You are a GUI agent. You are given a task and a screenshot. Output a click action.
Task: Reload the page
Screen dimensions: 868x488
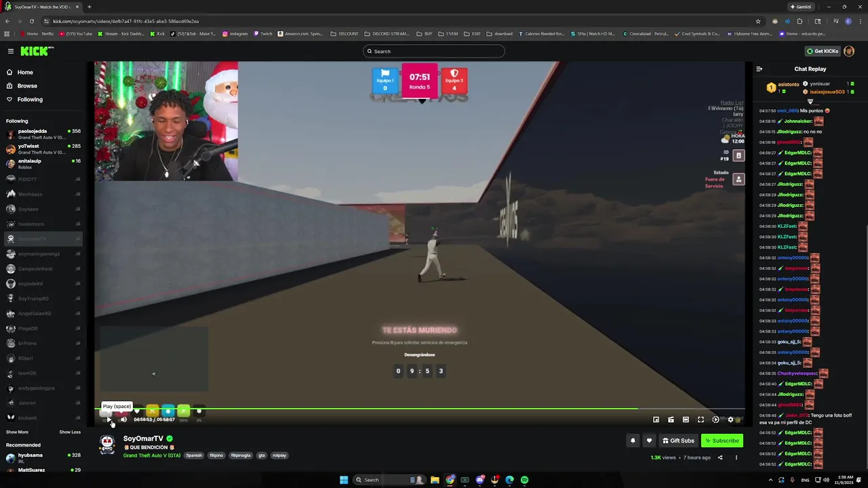tap(33, 21)
